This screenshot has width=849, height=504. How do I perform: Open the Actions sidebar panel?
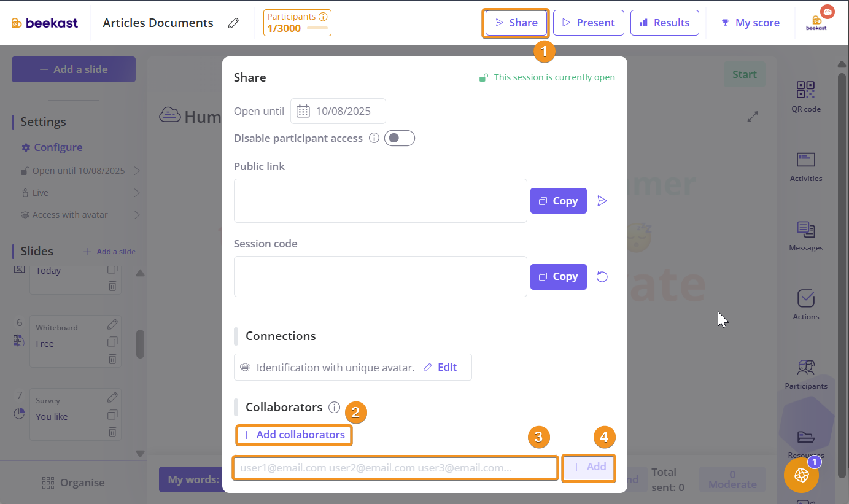pos(805,304)
